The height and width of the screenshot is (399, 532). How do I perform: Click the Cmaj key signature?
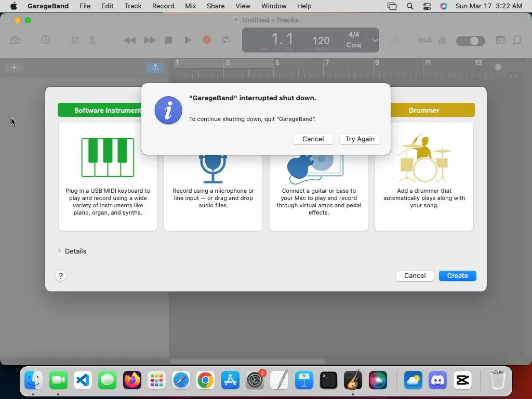click(x=354, y=45)
